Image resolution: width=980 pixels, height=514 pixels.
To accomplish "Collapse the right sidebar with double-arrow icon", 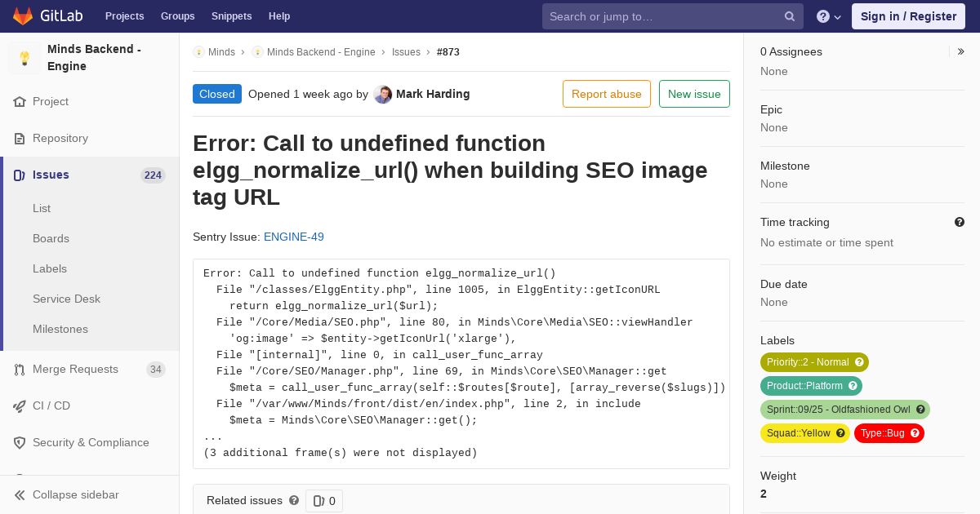I will pyautogui.click(x=961, y=51).
